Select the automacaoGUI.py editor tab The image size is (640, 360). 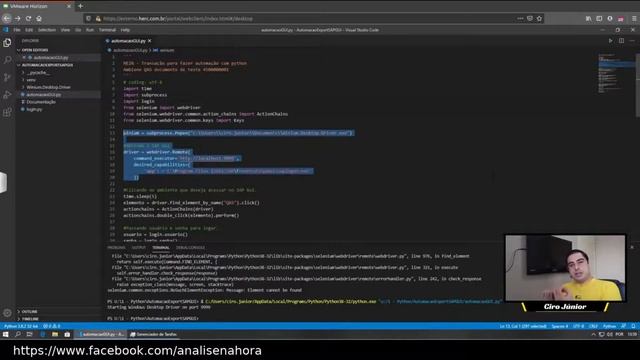pyautogui.click(x=128, y=41)
